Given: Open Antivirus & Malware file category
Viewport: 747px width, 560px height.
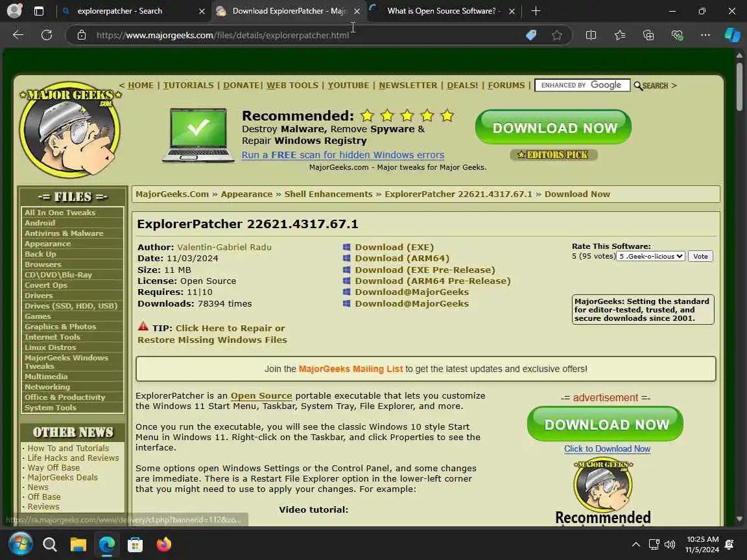Looking at the screenshot, I should click(x=64, y=233).
